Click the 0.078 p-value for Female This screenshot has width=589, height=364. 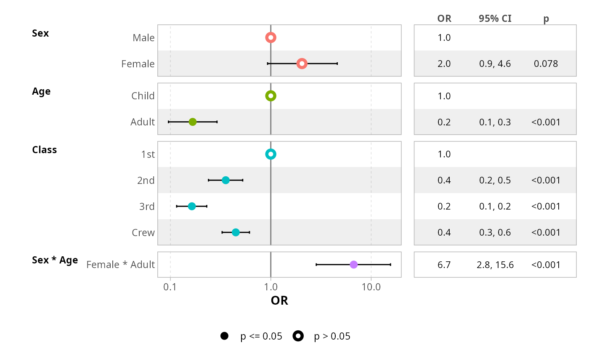click(x=546, y=64)
